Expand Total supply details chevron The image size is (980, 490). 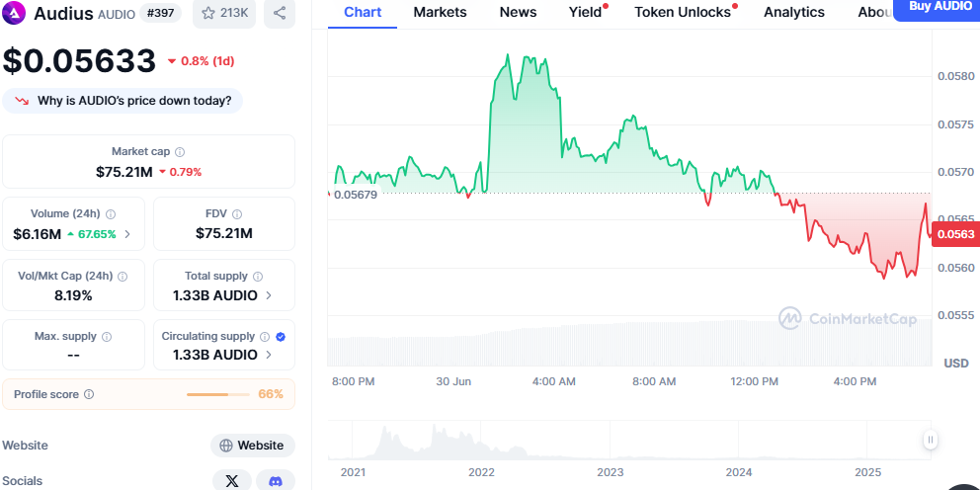pos(269,295)
